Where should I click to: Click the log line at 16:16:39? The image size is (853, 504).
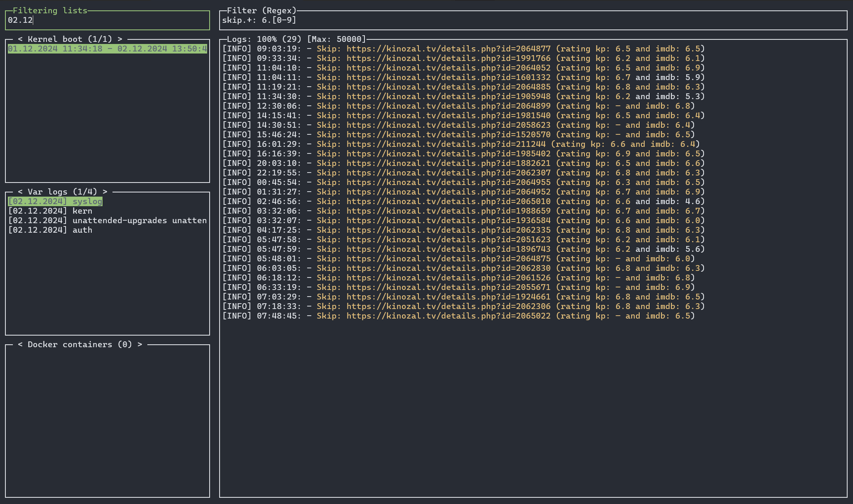click(x=464, y=154)
